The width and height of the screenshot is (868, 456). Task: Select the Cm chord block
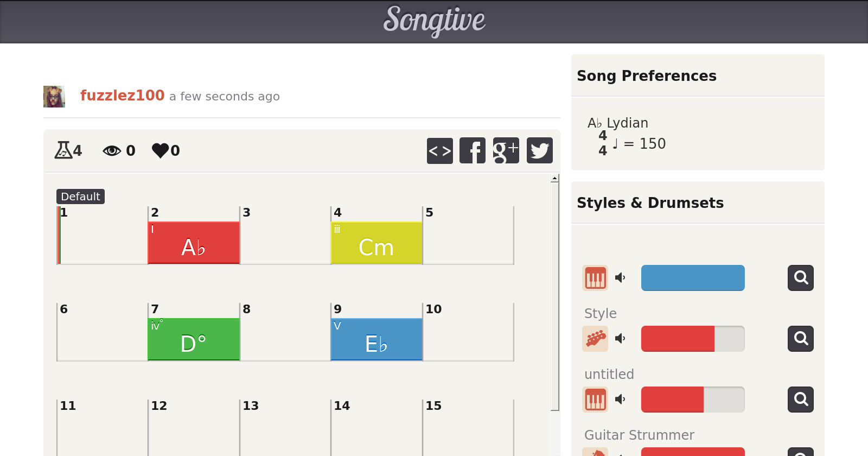coord(376,243)
